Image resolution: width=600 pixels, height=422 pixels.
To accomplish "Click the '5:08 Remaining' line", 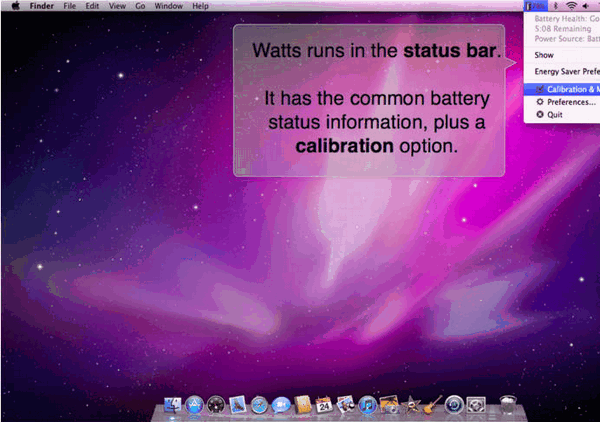I will 562,29.
